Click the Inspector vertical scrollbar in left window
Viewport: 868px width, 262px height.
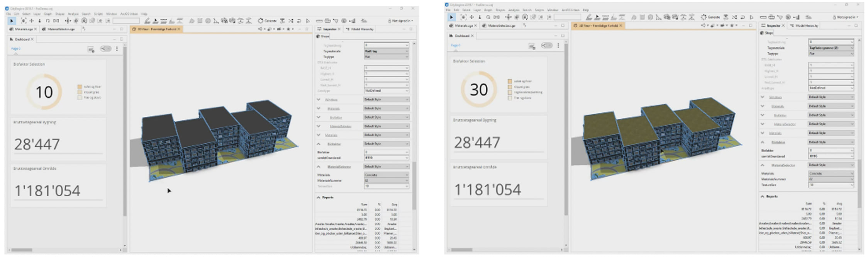click(x=414, y=185)
